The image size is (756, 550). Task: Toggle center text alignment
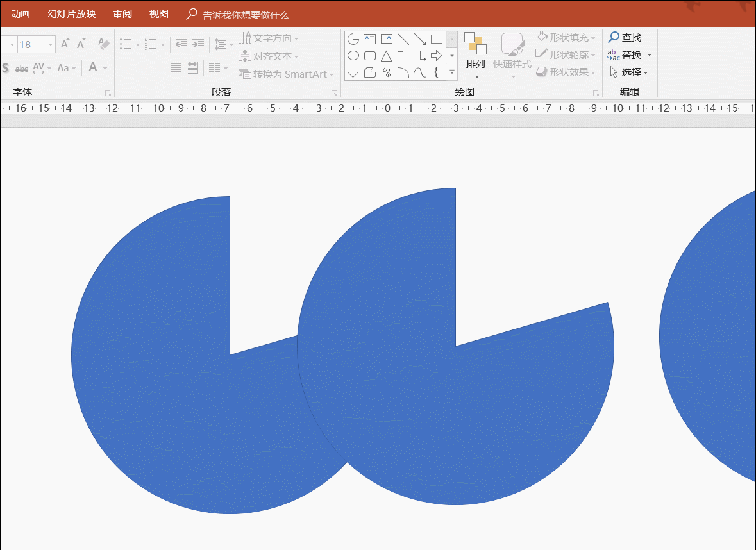[x=142, y=68]
